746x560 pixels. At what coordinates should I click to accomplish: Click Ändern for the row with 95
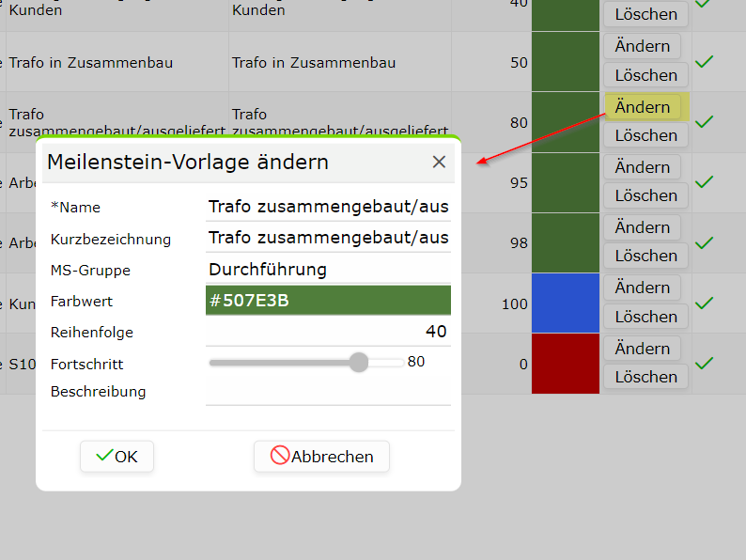(642, 167)
